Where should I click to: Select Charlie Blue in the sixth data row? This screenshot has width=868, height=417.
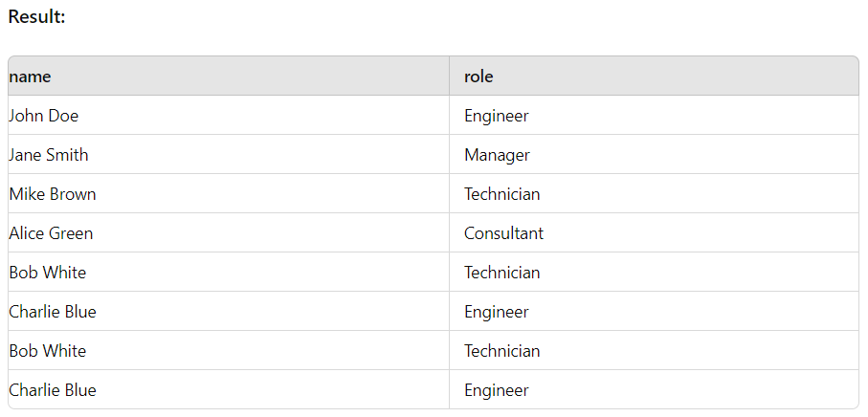[x=229, y=312]
